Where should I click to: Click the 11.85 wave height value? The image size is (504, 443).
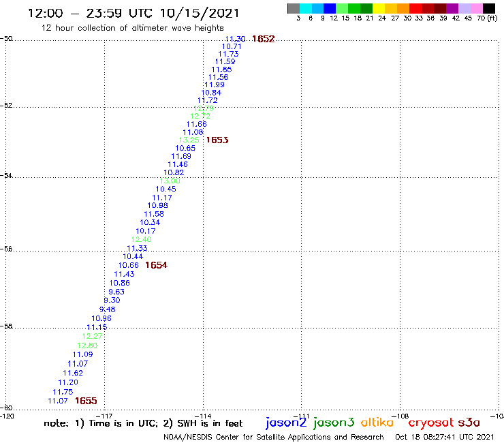[x=221, y=70]
